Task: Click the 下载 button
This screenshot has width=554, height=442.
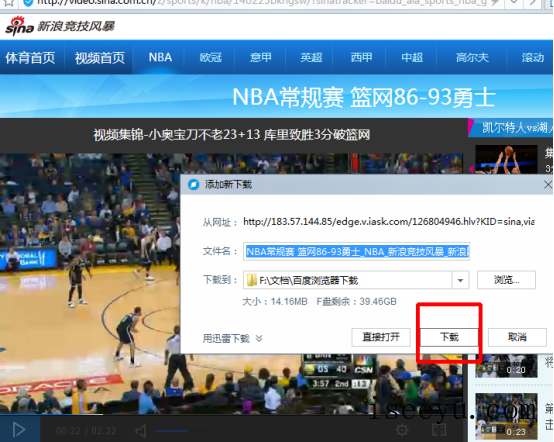Action: pyautogui.click(x=449, y=337)
